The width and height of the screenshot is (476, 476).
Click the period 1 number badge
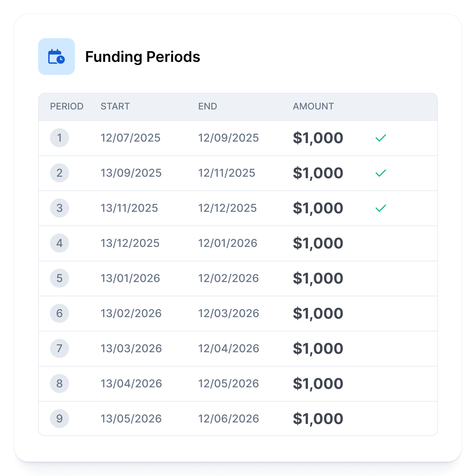(59, 138)
